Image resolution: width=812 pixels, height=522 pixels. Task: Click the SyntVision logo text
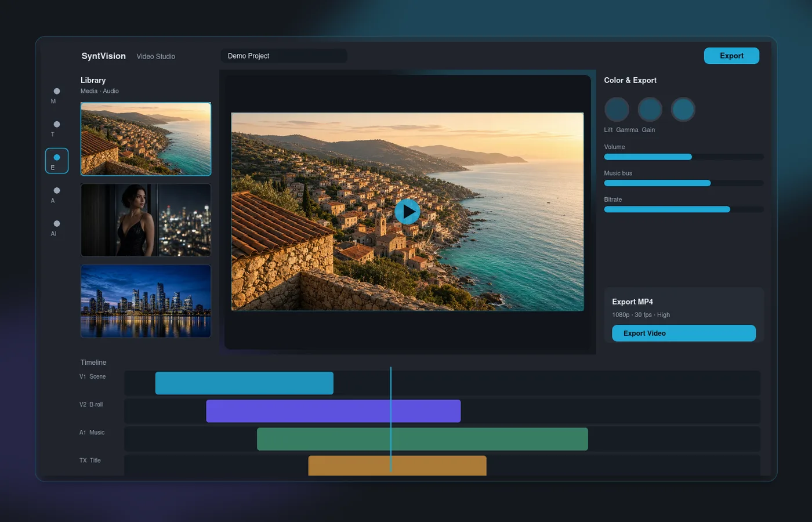pos(103,56)
